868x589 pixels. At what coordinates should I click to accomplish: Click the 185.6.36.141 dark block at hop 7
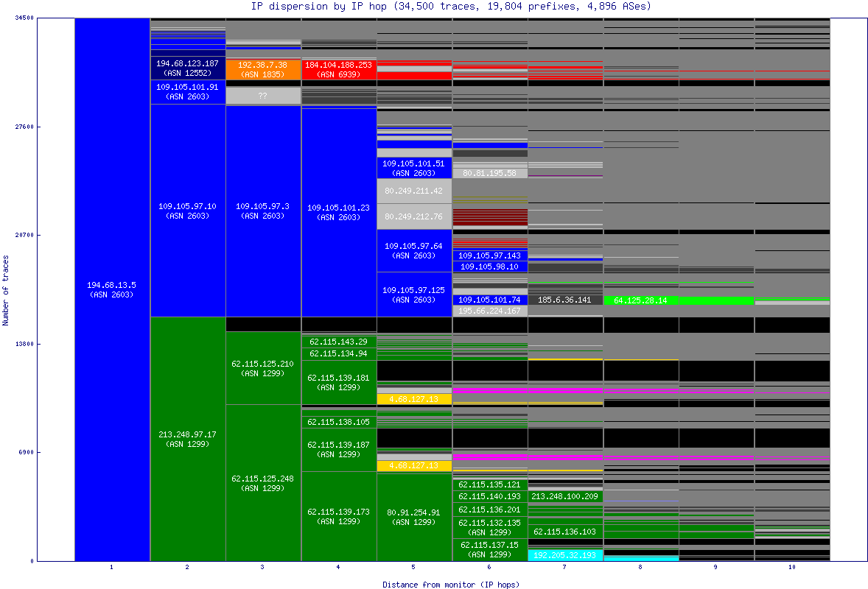pyautogui.click(x=564, y=300)
